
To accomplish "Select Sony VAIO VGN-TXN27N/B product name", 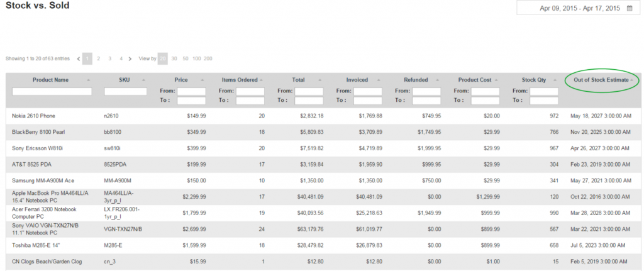I will pos(45,228).
